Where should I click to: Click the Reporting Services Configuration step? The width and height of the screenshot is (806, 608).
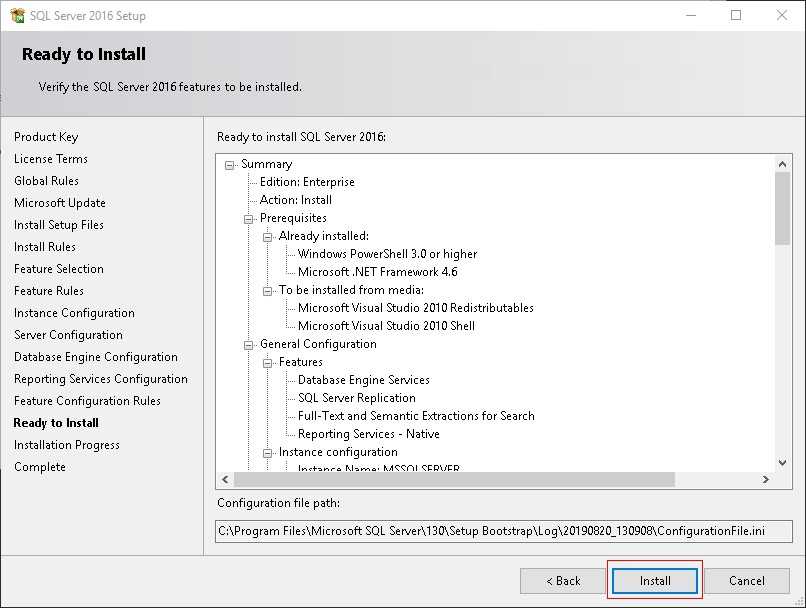click(101, 379)
